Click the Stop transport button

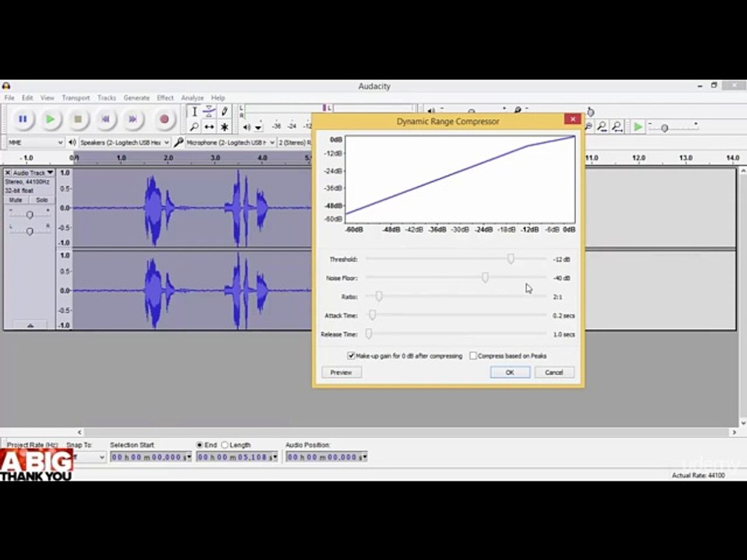coord(78,119)
